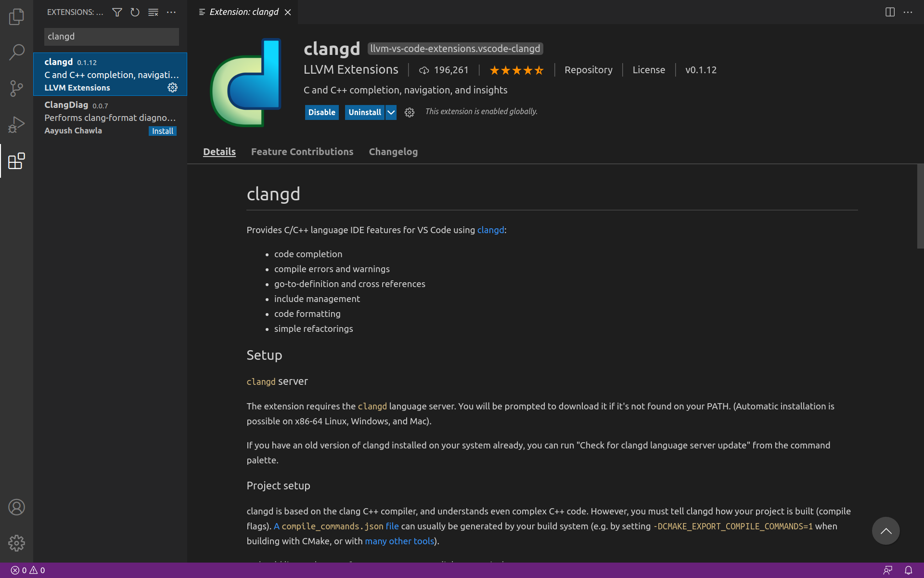Open the Manage gear in activity bar
Screen dimensions: 924x578
coord(16,543)
